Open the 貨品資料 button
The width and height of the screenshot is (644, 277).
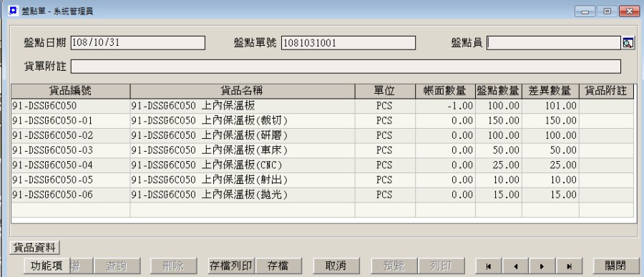34,248
